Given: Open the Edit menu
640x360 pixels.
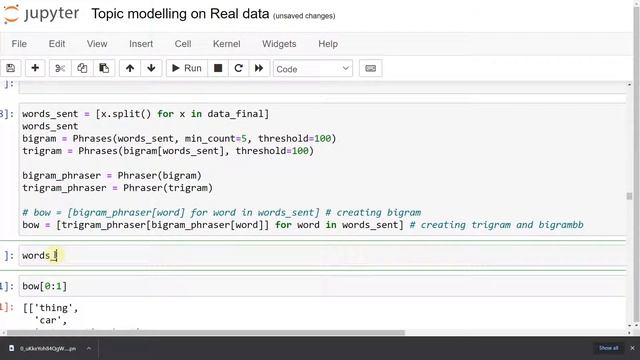Looking at the screenshot, I should tap(57, 44).
